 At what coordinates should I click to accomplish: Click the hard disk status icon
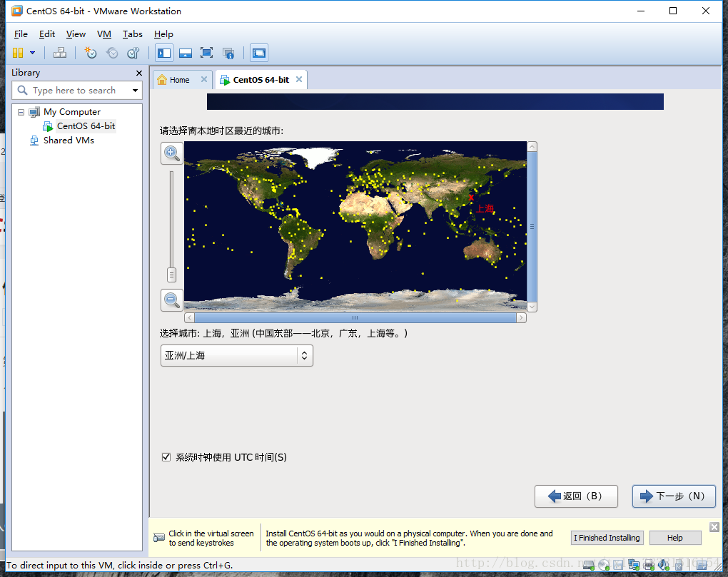[589, 564]
